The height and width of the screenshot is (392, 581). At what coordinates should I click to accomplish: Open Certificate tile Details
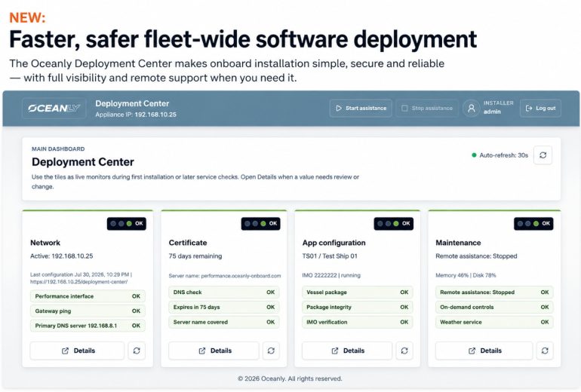tap(214, 351)
